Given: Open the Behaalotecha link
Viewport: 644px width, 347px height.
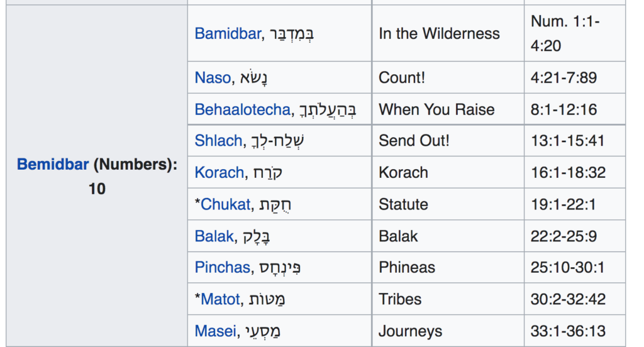Looking at the screenshot, I should 242,109.
